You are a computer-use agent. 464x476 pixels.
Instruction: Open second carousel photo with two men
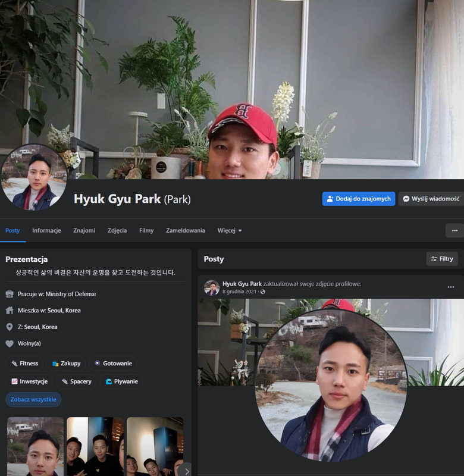pos(95,446)
